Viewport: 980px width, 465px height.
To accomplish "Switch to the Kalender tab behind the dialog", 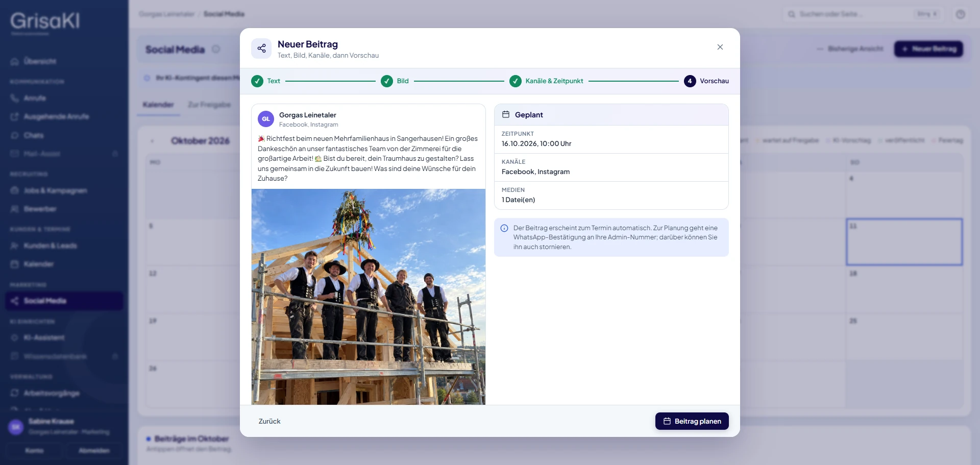I will tap(158, 105).
